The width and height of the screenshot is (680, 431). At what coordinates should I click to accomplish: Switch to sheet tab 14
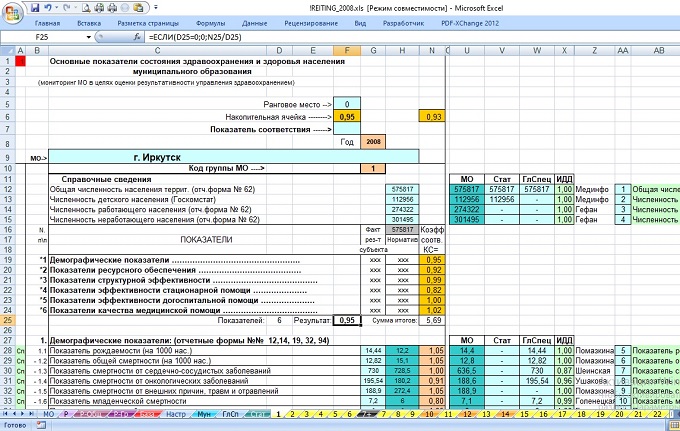505,414
